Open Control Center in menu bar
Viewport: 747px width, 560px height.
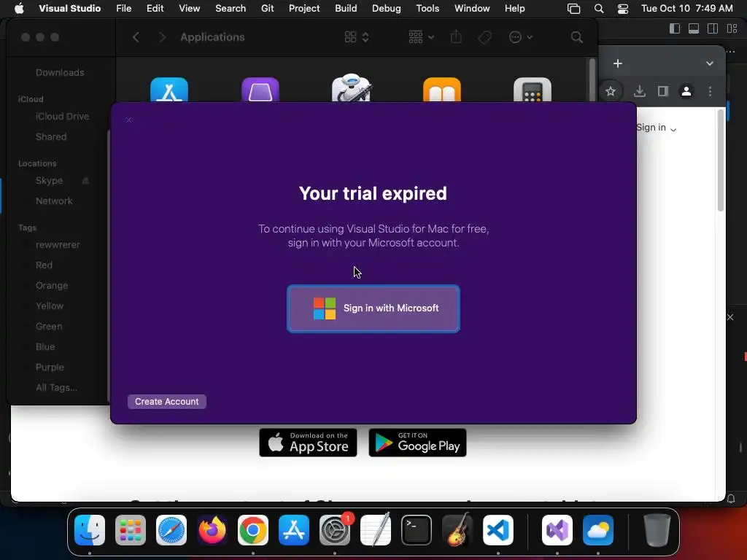click(623, 9)
